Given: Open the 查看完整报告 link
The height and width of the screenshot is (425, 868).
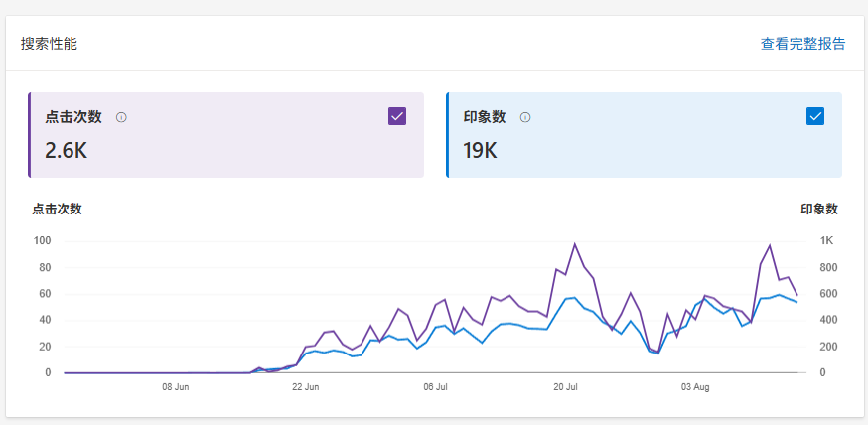Looking at the screenshot, I should pyautogui.click(x=802, y=44).
